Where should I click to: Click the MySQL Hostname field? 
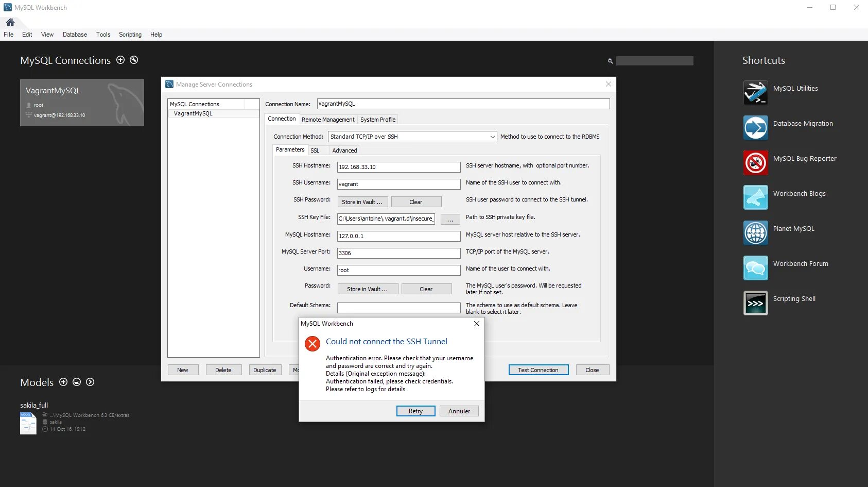click(x=399, y=236)
